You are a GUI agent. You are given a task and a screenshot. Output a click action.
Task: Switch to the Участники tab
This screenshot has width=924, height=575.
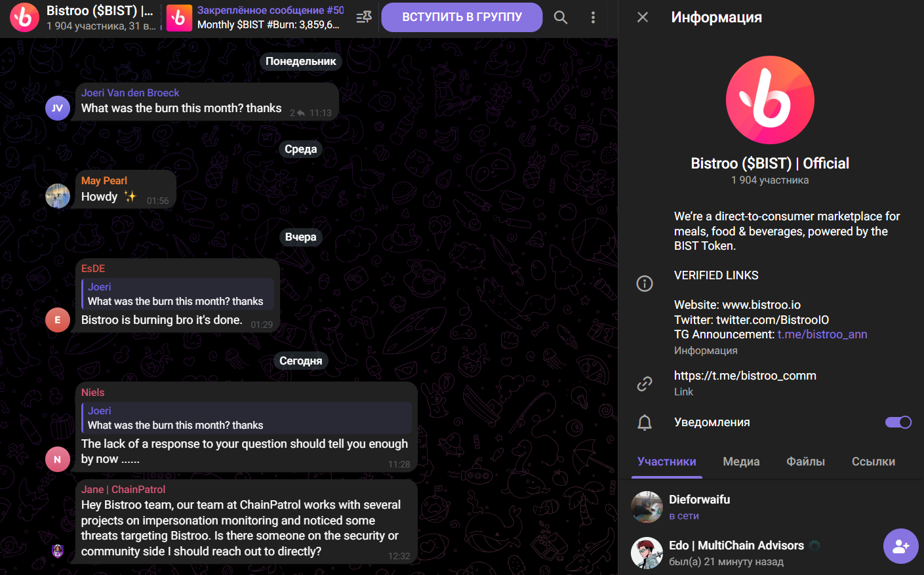[667, 462]
